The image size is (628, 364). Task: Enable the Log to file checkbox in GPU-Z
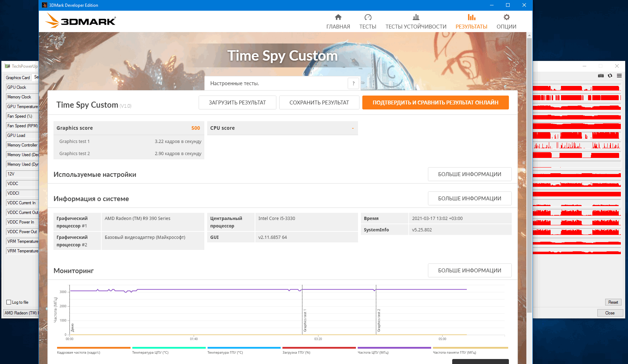[x=9, y=302]
